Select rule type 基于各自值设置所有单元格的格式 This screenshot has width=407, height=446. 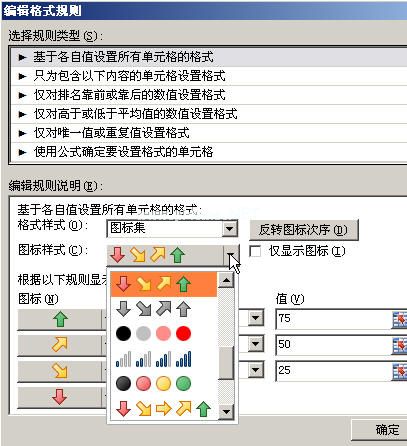pos(209,57)
